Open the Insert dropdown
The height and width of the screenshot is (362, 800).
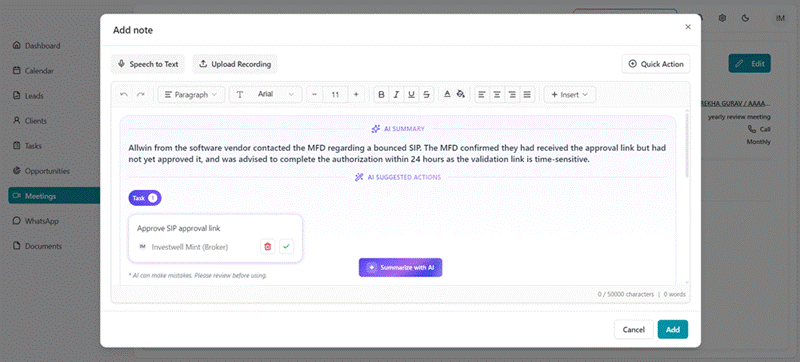point(570,94)
